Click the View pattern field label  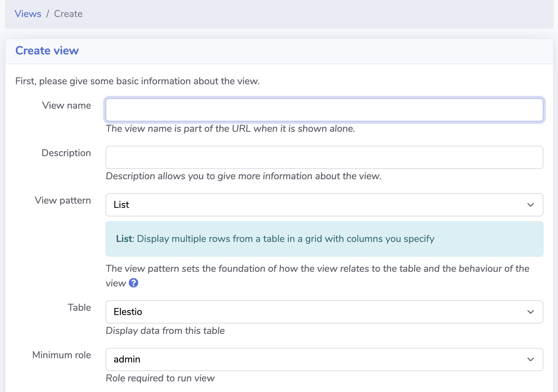(63, 200)
